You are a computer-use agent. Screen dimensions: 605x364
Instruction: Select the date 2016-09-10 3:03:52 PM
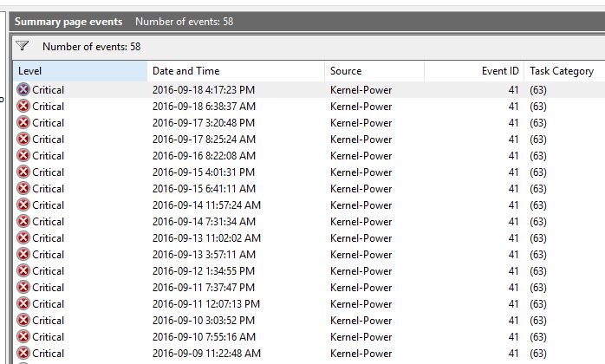pyautogui.click(x=204, y=321)
